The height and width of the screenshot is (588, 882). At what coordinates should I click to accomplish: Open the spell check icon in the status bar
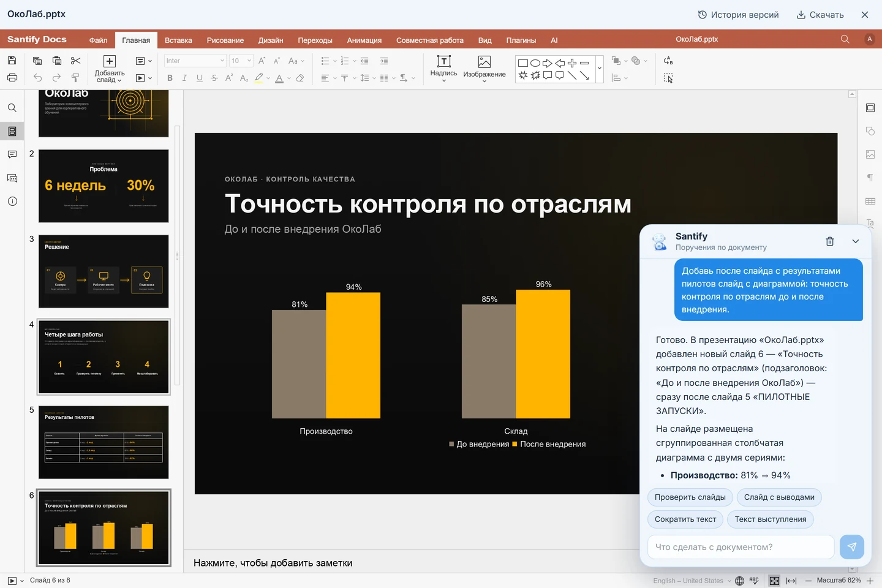(754, 581)
